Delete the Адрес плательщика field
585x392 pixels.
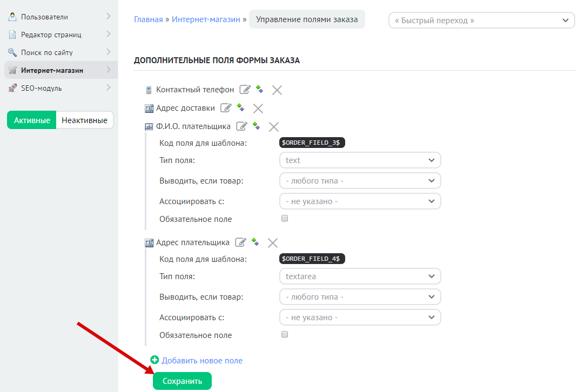click(273, 243)
